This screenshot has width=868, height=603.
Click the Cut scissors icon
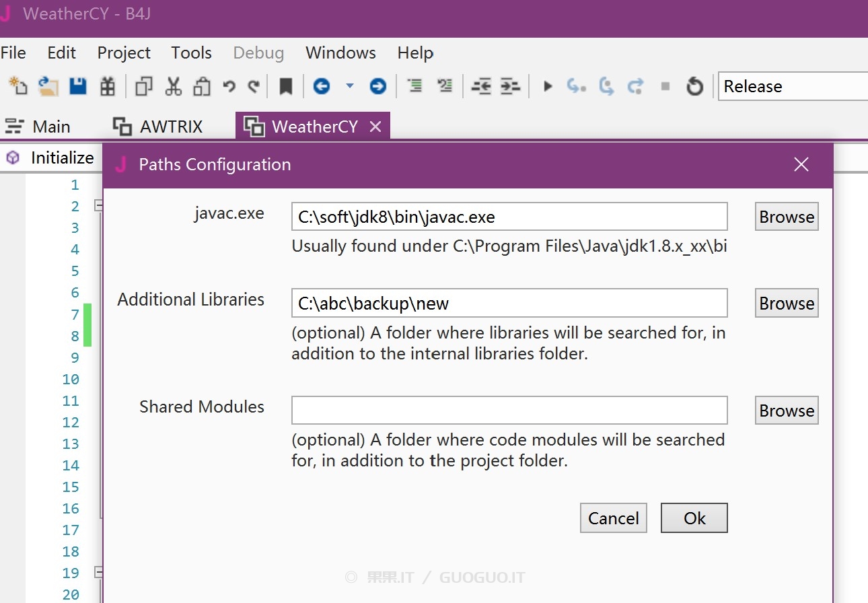tap(174, 86)
